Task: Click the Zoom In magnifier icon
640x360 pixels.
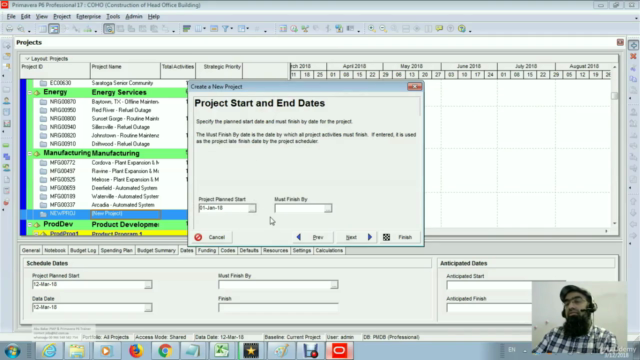Action: click(x=372, y=29)
